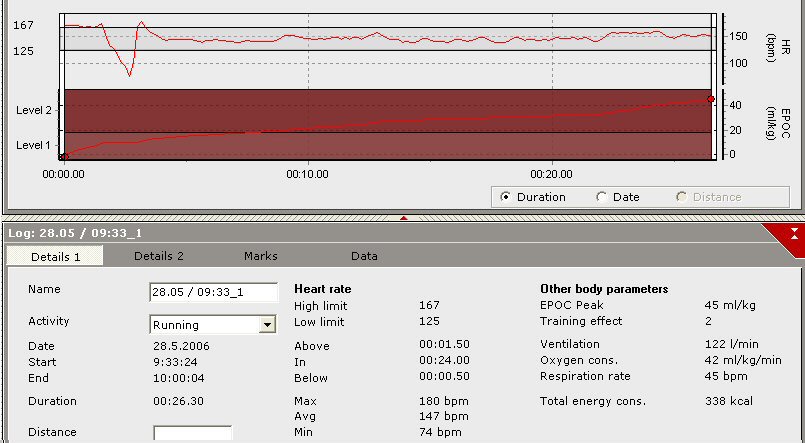
Task: Open the Data tab
Action: coord(364,256)
